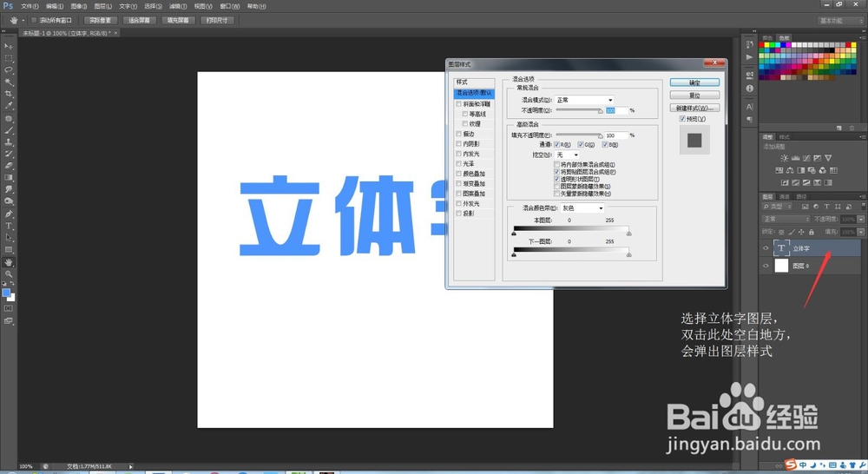Screen dimensions: 868x474
Task: Select the Pen tool
Action: click(9, 214)
